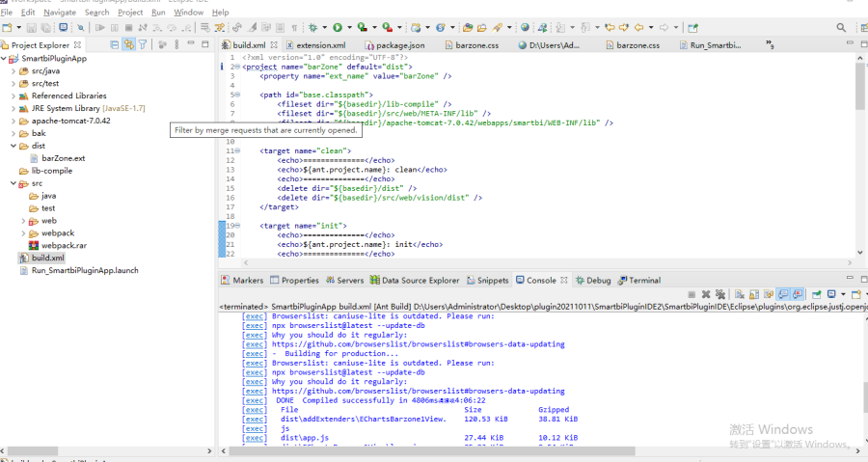The width and height of the screenshot is (868, 462).
Task: Close the Console view tab
Action: (x=563, y=280)
